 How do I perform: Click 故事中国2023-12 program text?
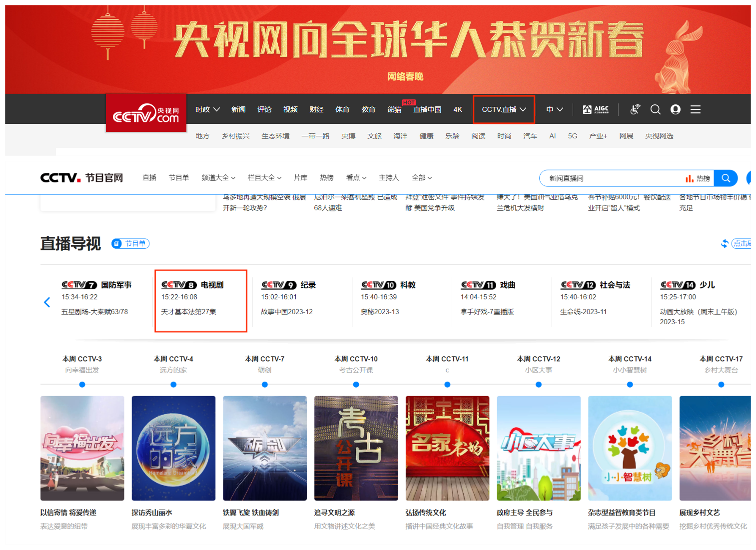pos(287,312)
